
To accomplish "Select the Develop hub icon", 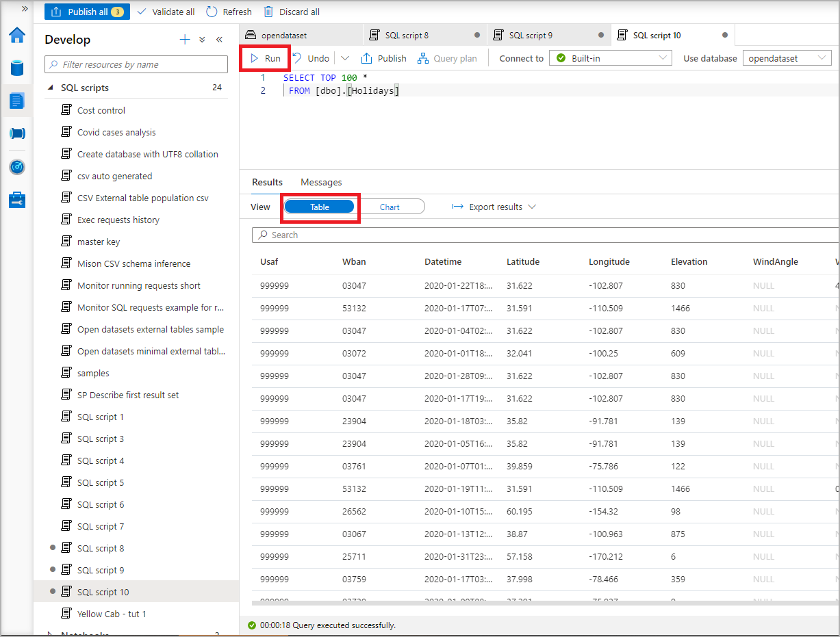I will 17,100.
